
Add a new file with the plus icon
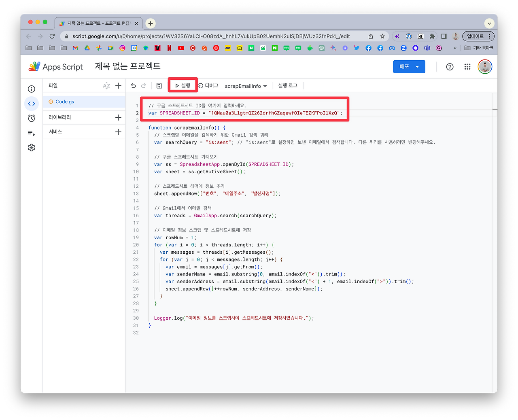coord(118,86)
